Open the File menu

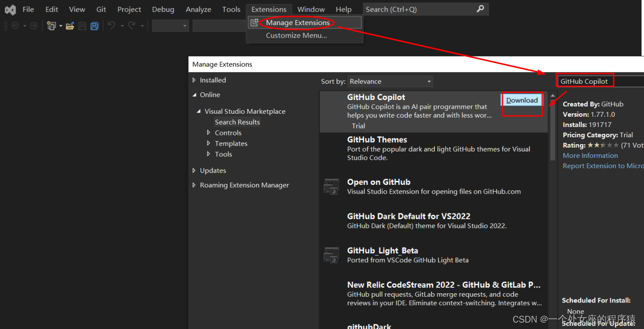[x=28, y=9]
